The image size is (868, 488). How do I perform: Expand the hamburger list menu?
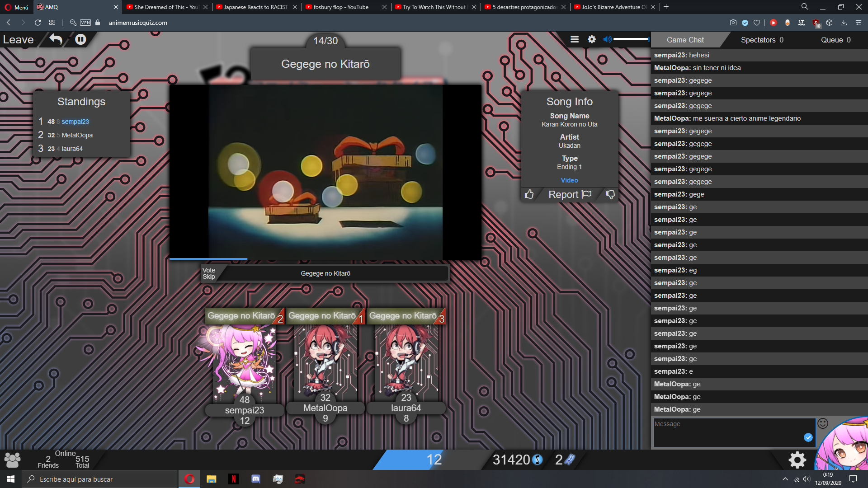[x=575, y=40]
